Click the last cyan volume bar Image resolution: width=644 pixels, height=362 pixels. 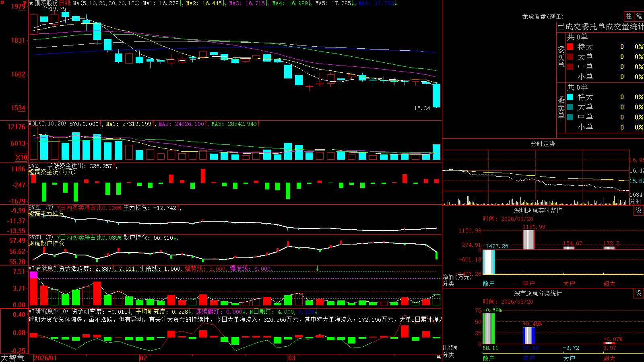point(436,152)
